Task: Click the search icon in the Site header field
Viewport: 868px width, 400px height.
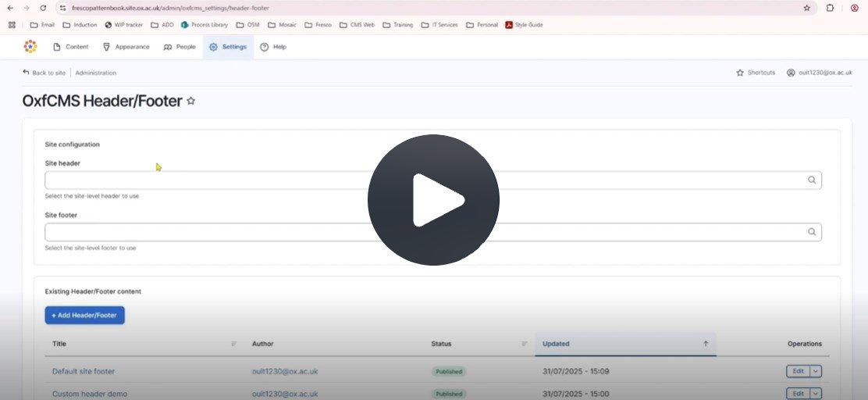Action: [812, 180]
